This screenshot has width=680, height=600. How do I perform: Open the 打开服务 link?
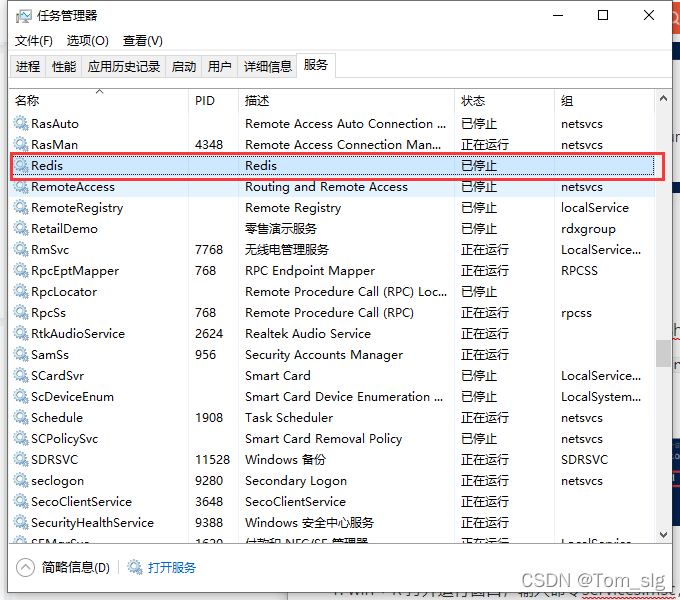pos(172,567)
